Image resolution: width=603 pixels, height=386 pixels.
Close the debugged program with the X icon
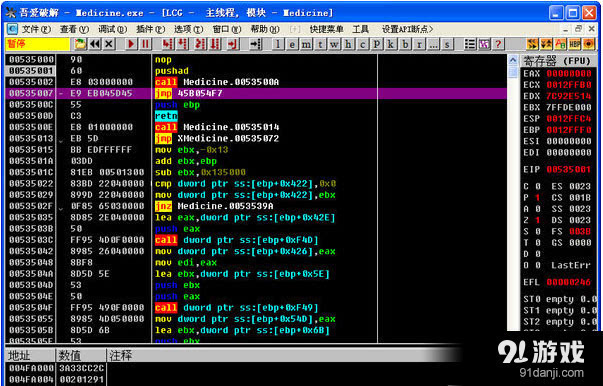[x=109, y=44]
